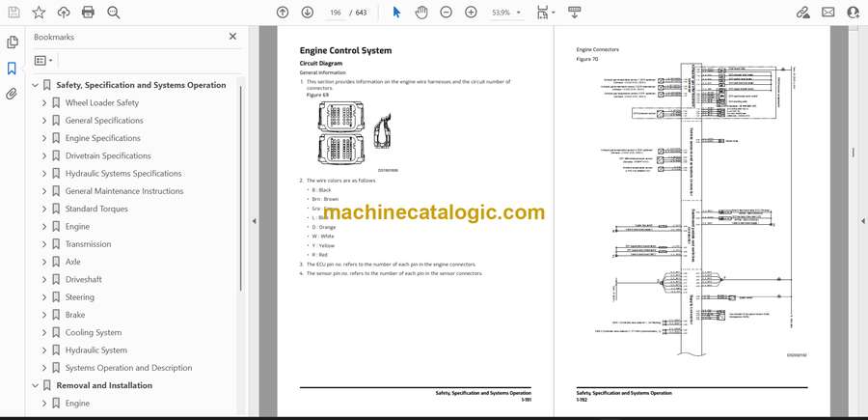Expand the Transmission bookmark chevron
Viewport: 868px width, 420px height.
coord(44,244)
